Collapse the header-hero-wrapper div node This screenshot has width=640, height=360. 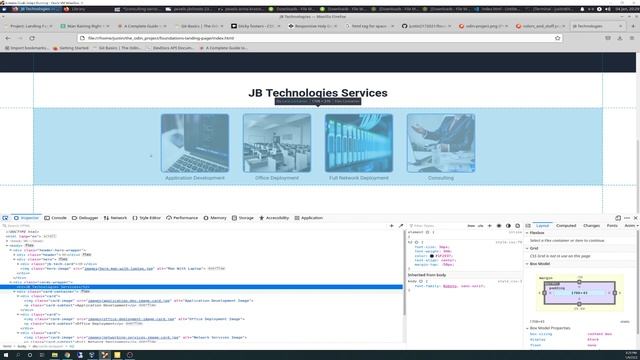[11, 250]
